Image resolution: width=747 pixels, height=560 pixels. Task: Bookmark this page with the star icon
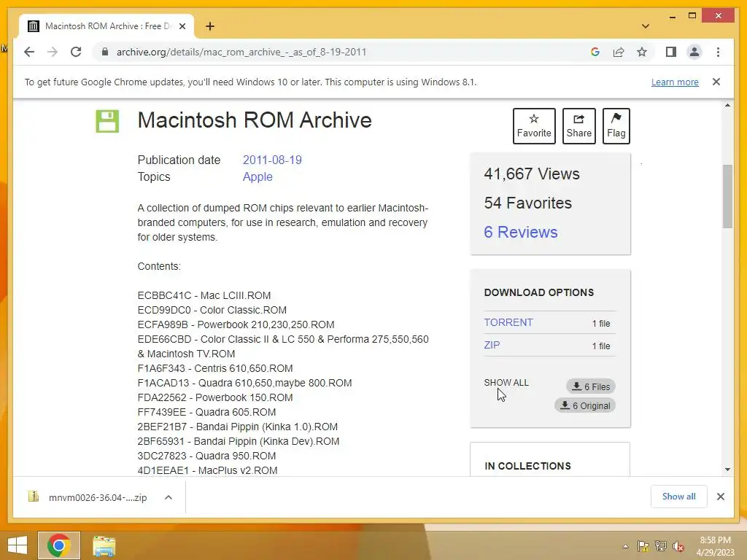click(x=642, y=52)
